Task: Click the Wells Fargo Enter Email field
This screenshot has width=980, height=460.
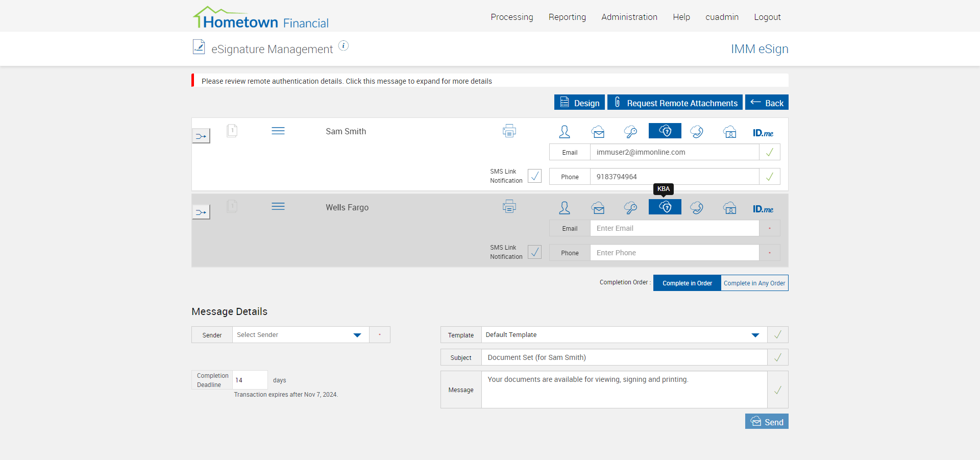Action: (674, 228)
